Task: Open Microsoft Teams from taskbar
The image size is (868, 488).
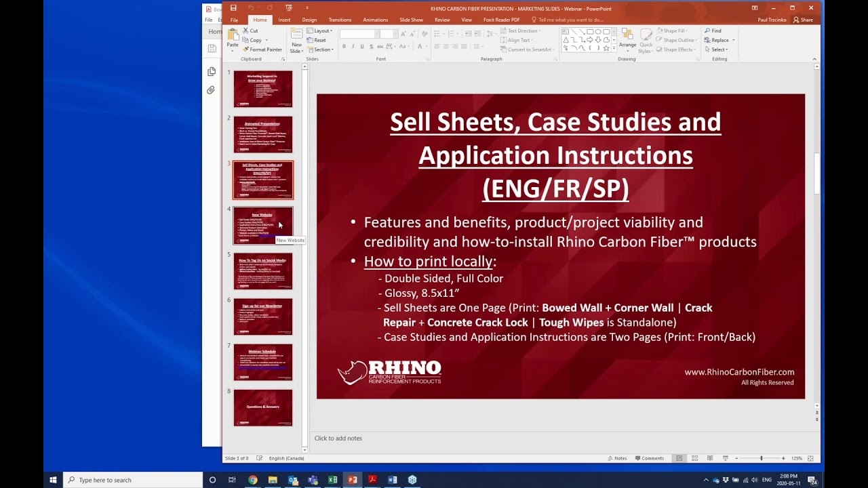Action: point(313,480)
